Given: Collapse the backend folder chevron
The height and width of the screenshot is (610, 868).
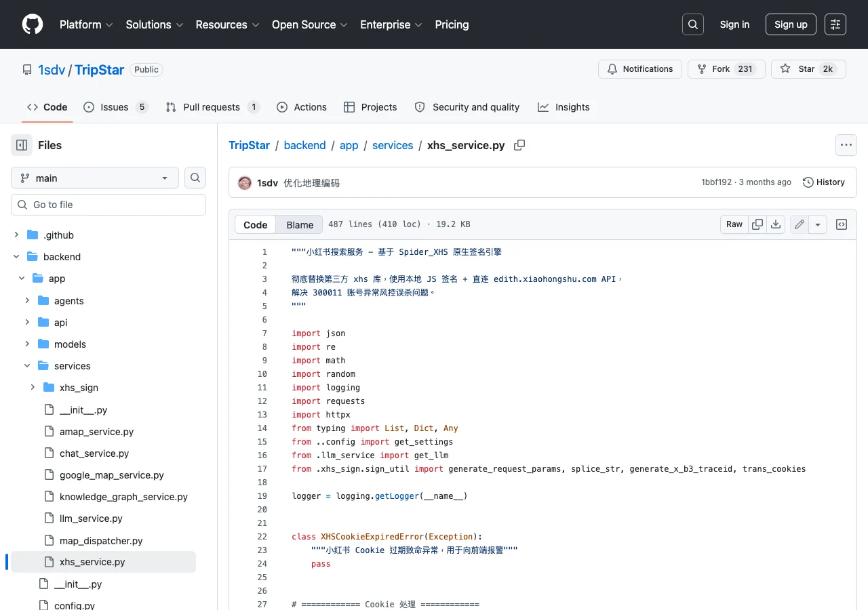Looking at the screenshot, I should 16,257.
